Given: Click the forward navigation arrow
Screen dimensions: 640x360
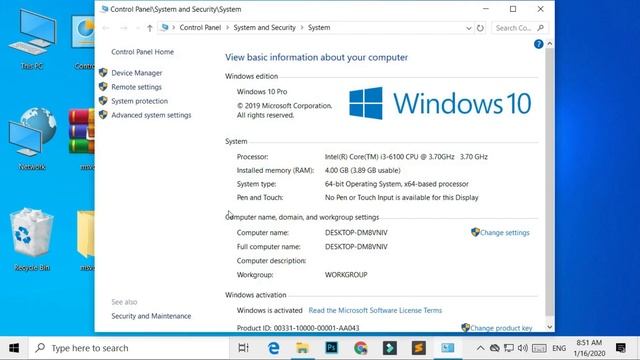Looking at the screenshot, I should click(124, 28).
